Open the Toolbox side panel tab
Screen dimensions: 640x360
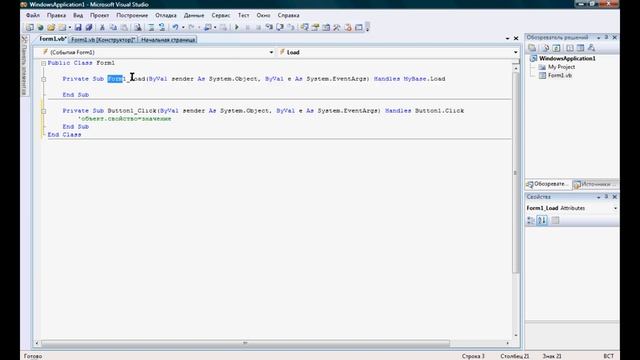click(x=24, y=66)
